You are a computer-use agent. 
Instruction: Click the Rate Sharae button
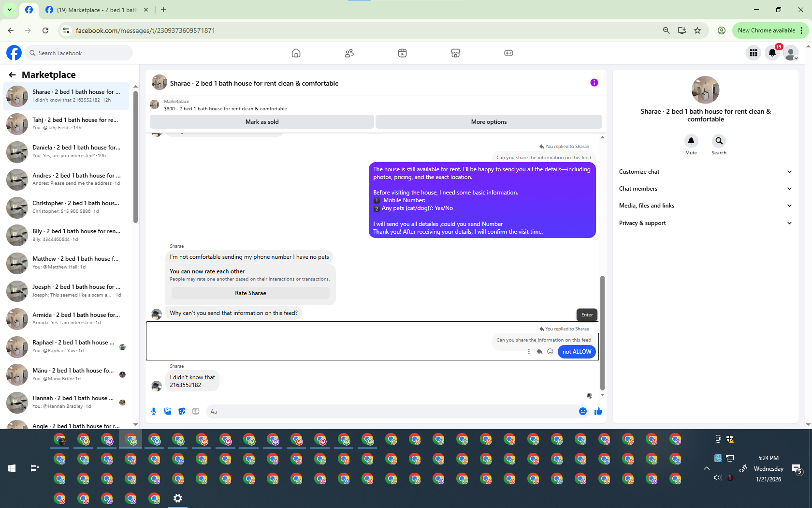tap(250, 293)
